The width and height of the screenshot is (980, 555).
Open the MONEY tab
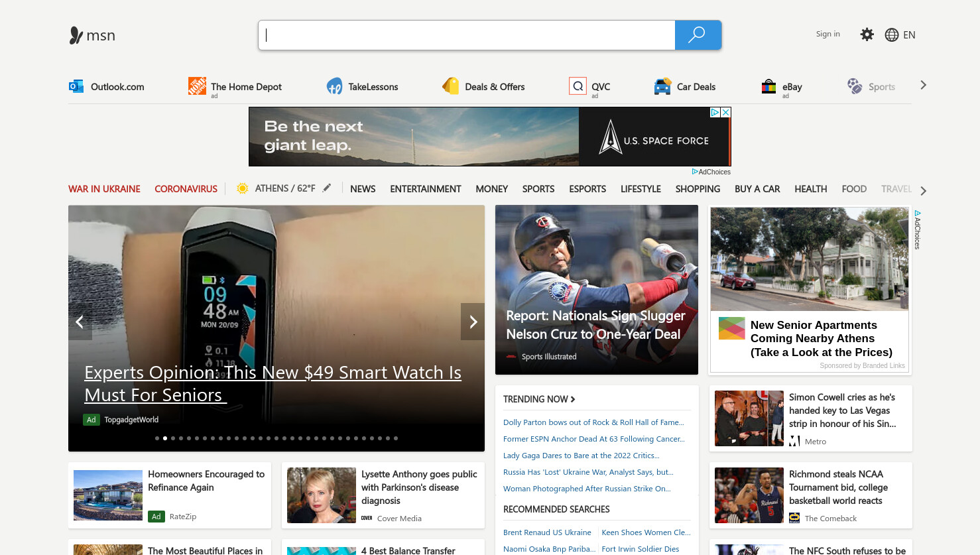pos(492,189)
